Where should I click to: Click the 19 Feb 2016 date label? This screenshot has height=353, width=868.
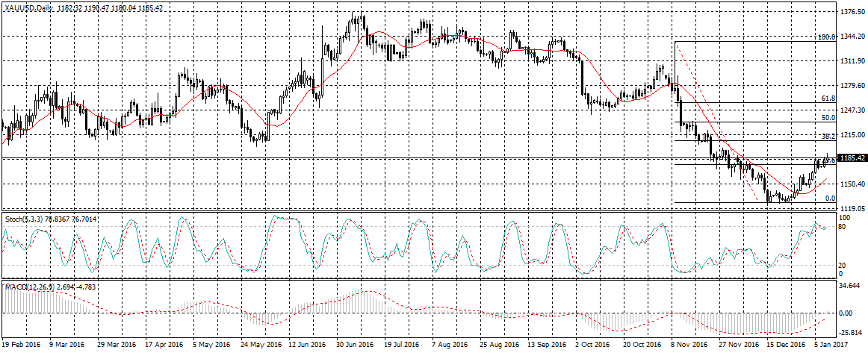pos(20,346)
